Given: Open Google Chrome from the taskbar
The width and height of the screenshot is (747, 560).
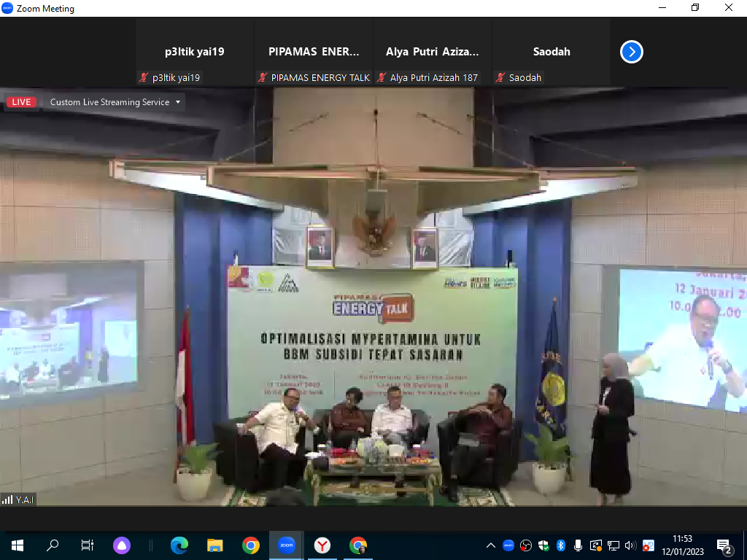Looking at the screenshot, I should (251, 545).
